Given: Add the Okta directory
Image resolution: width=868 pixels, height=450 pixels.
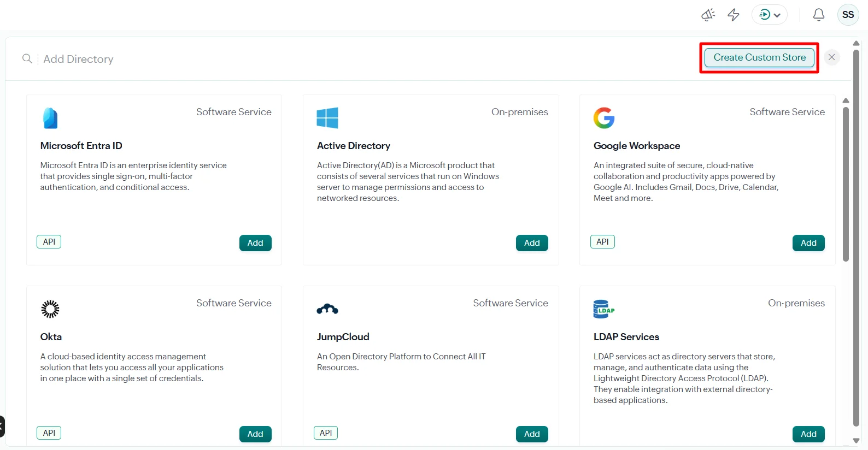Looking at the screenshot, I should 255,434.
